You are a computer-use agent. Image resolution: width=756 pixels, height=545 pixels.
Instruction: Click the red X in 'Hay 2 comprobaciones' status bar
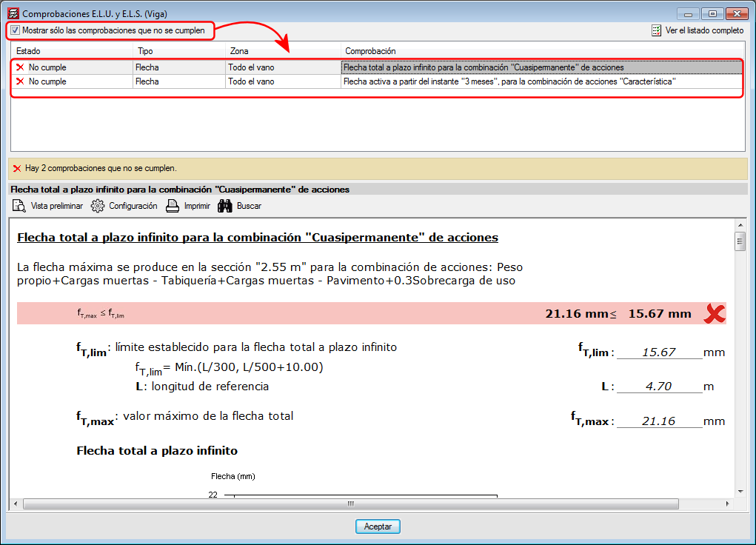pyautogui.click(x=17, y=168)
